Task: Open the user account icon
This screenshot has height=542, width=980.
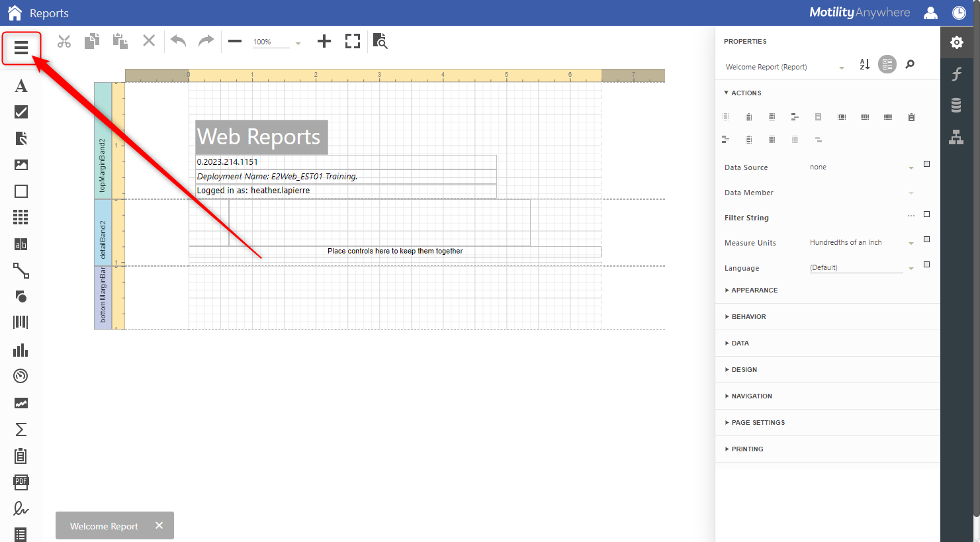Action: pos(930,13)
